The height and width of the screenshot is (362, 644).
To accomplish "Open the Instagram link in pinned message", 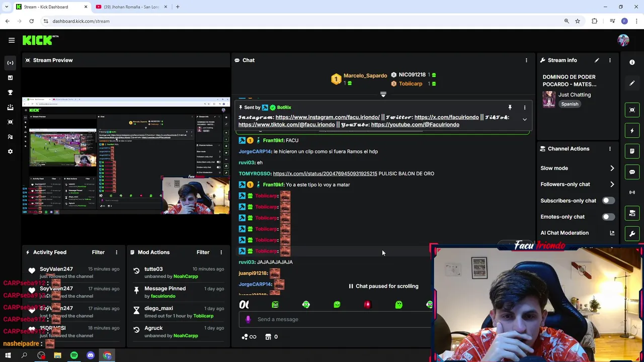I will click(328, 117).
